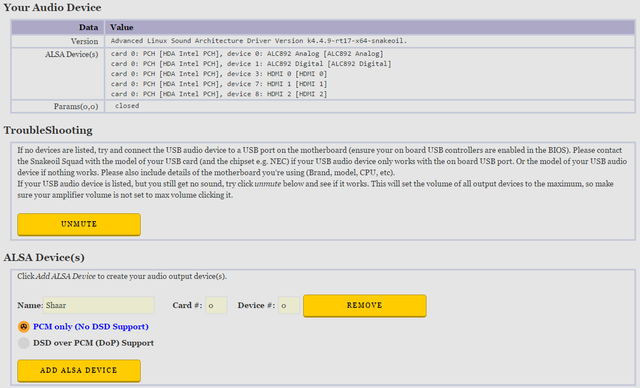Screen dimensions: 640x388
Task: Click the 'Value' column header
Action: 122,27
